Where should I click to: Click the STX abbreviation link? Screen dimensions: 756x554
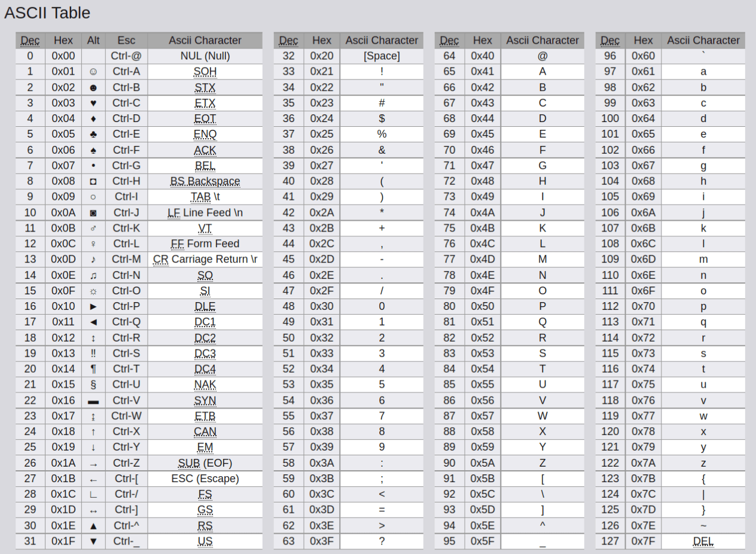tap(205, 87)
